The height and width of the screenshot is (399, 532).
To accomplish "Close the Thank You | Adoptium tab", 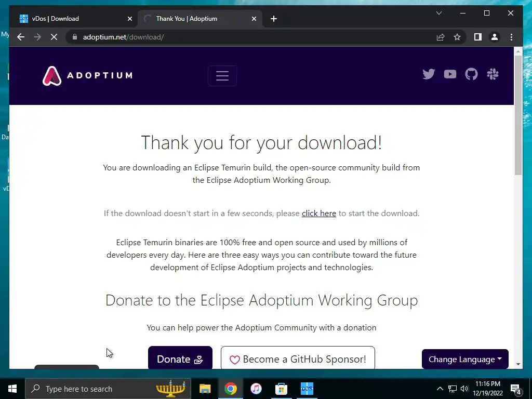I will [254, 19].
